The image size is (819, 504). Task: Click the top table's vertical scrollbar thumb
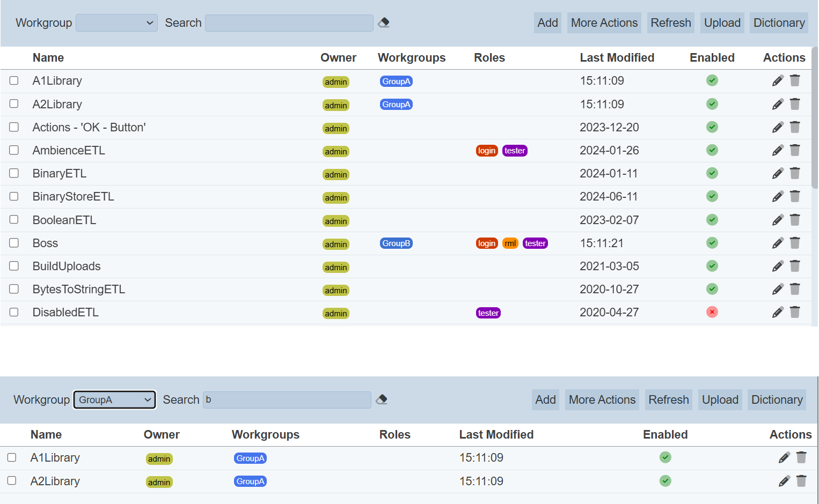point(814,118)
